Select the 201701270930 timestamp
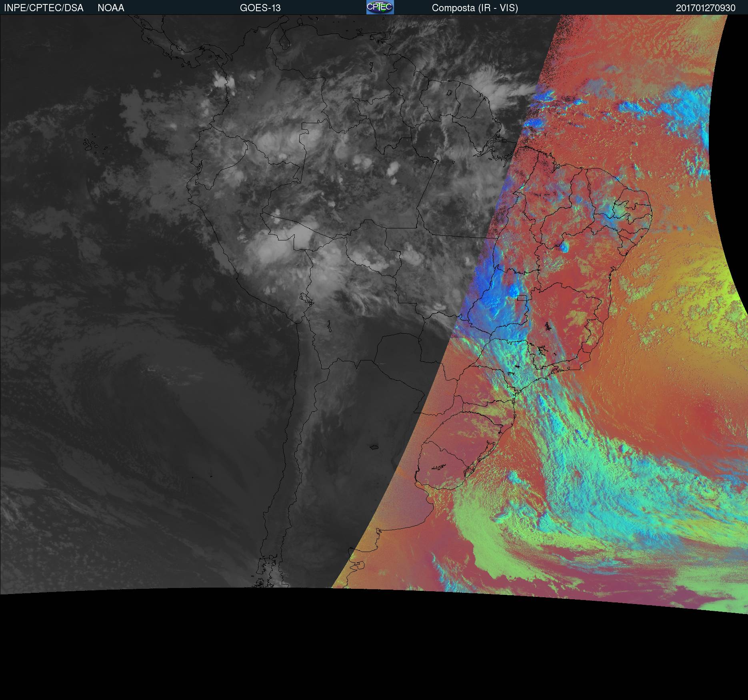748x700 pixels. tap(706, 8)
